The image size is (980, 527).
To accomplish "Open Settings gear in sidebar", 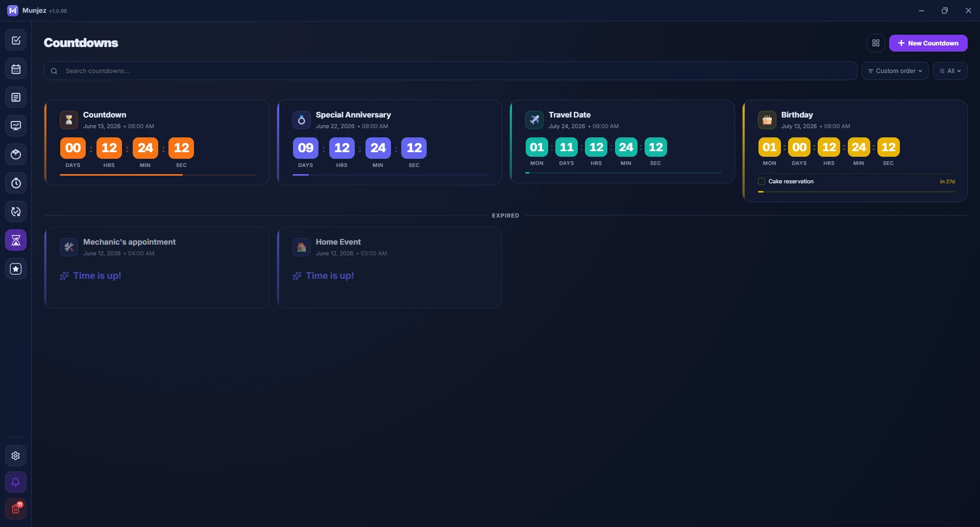I will [16, 456].
